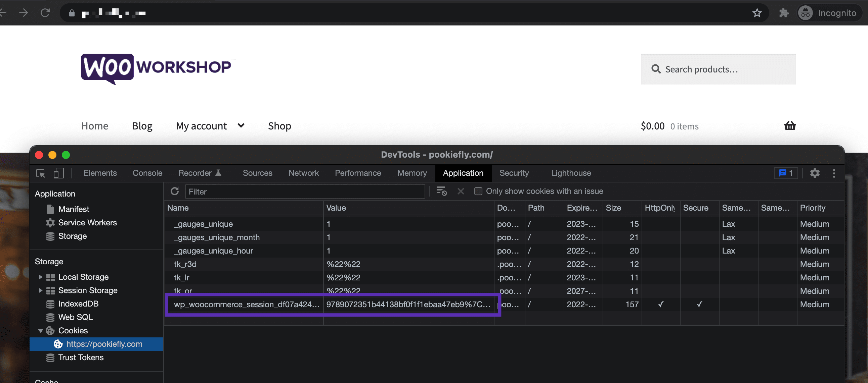The height and width of the screenshot is (383, 868).
Task: Open the browser extensions puzzle icon
Action: click(x=784, y=13)
